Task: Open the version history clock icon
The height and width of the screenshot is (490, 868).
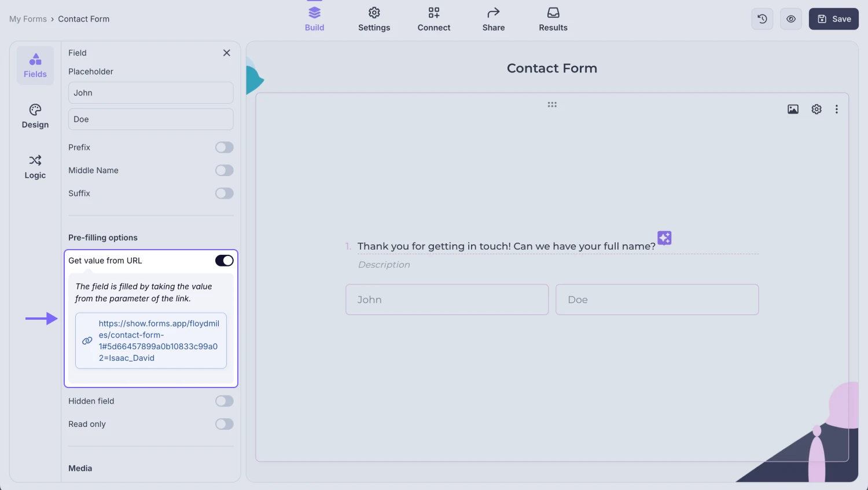Action: point(762,19)
